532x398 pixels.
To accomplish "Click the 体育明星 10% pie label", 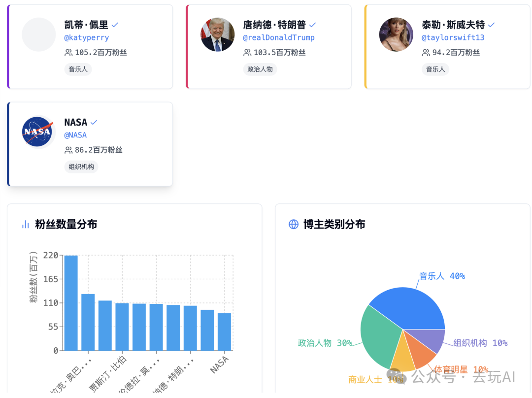I will [461, 369].
